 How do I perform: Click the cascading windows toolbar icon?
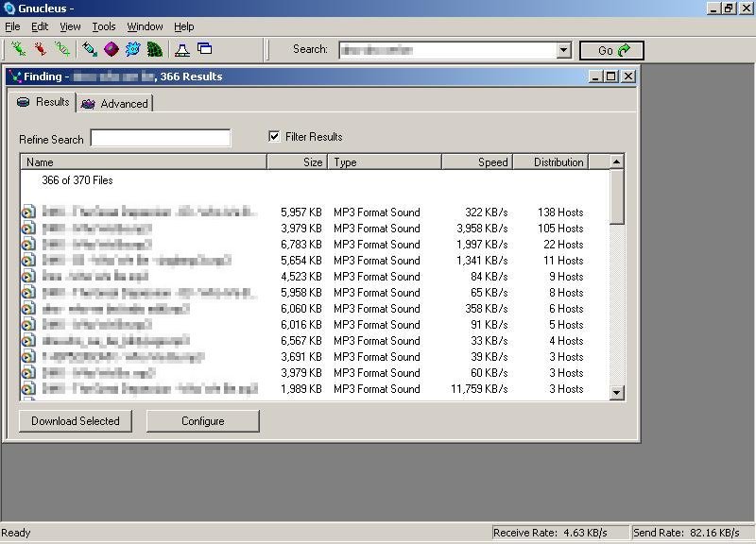205,48
